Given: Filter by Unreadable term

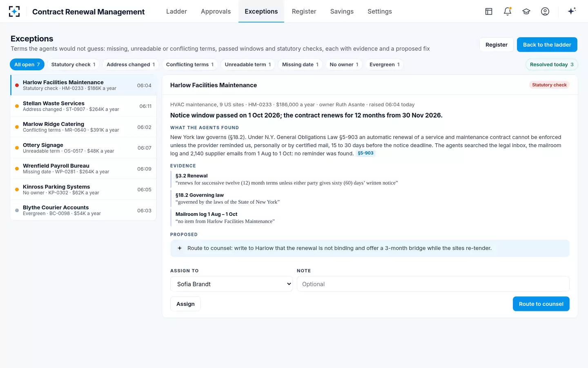Looking at the screenshot, I should 248,65.
